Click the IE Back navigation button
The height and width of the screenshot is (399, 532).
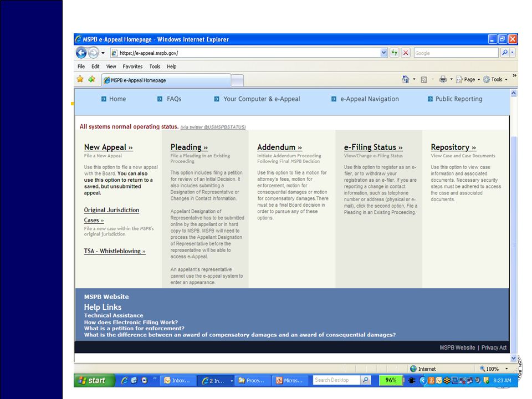81,53
